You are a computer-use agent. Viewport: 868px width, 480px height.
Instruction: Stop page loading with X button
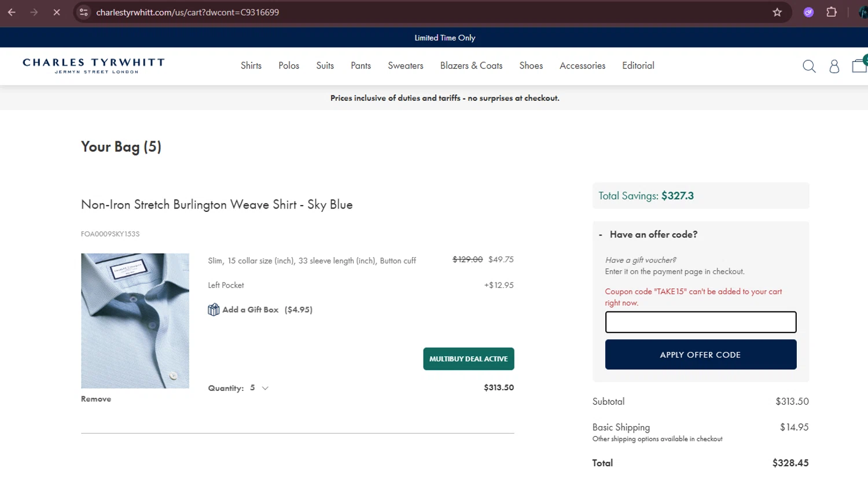pos(57,12)
